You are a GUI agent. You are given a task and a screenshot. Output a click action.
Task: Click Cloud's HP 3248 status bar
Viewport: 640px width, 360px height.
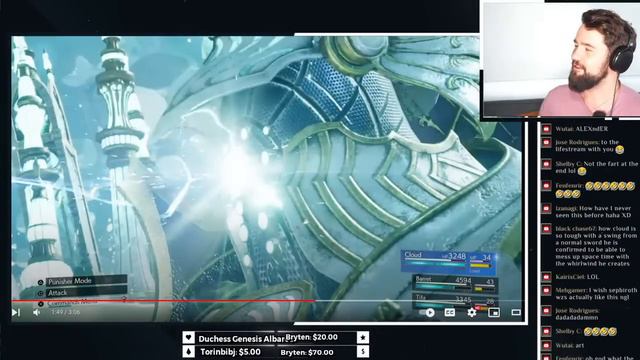448,262
